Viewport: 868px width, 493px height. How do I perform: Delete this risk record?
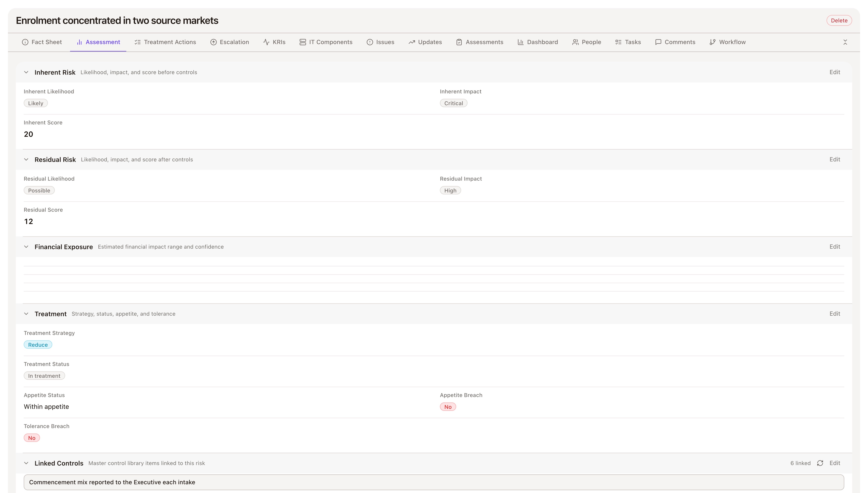point(839,20)
